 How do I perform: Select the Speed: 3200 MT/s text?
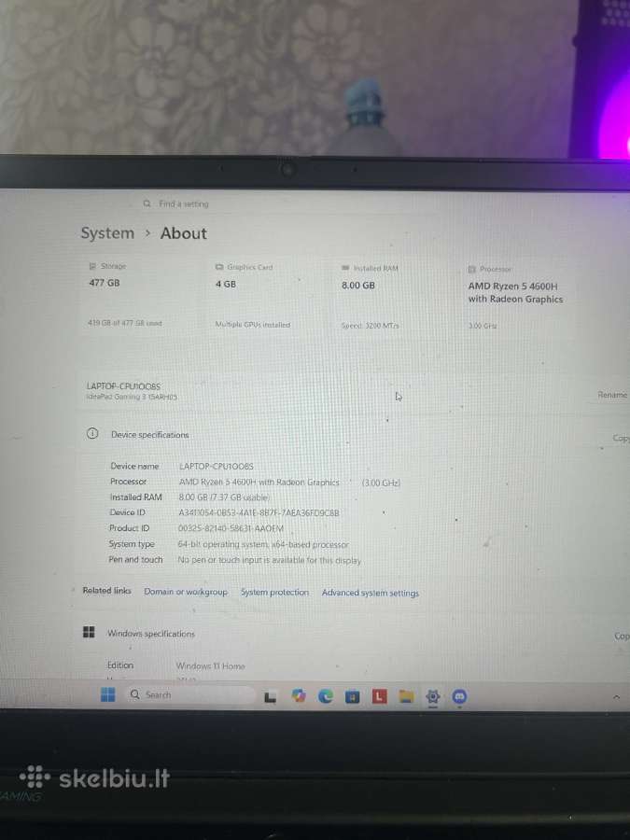click(x=371, y=326)
